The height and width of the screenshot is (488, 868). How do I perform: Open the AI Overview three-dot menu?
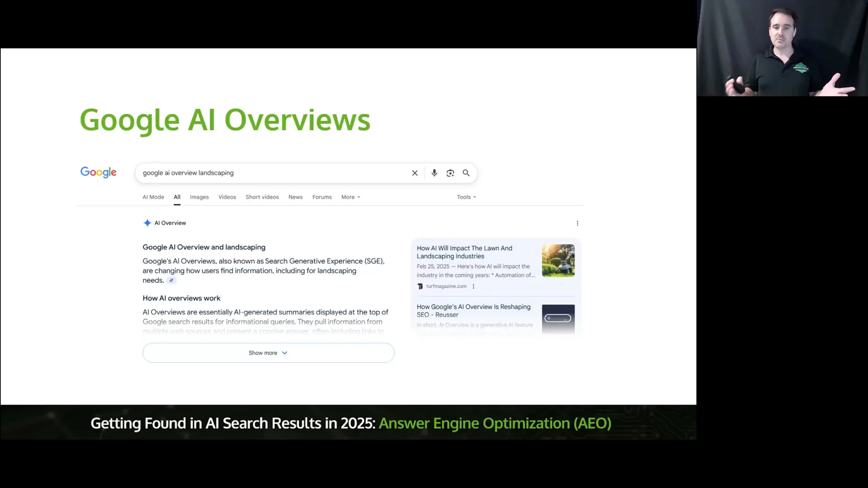(x=577, y=223)
